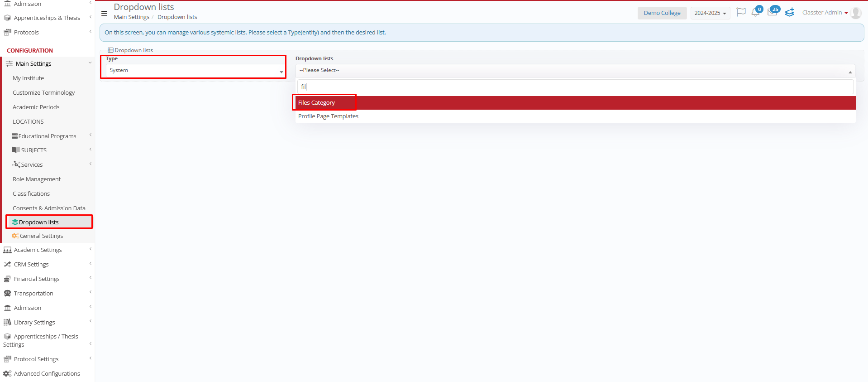Open the messages envelope icon
Screen dimensions: 868x382
pos(772,13)
